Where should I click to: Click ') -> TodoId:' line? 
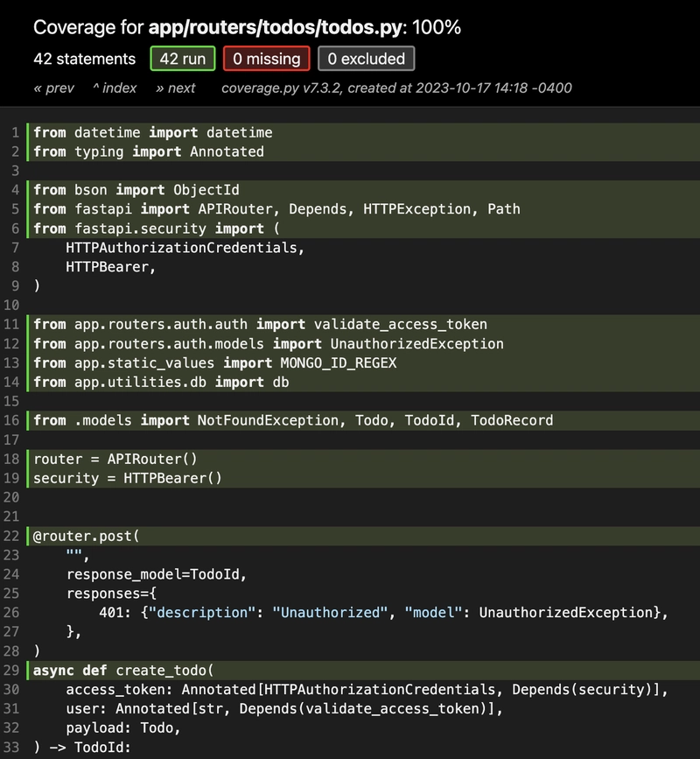pos(82,747)
